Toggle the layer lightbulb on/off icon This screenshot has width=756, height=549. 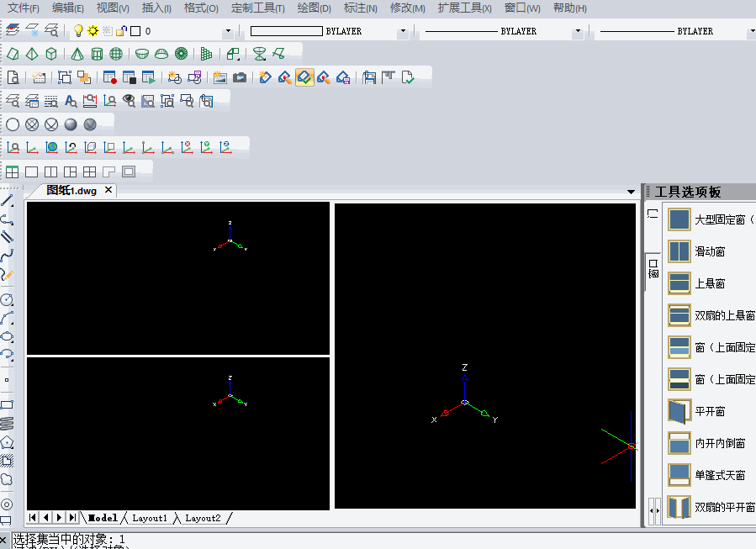coord(77,30)
